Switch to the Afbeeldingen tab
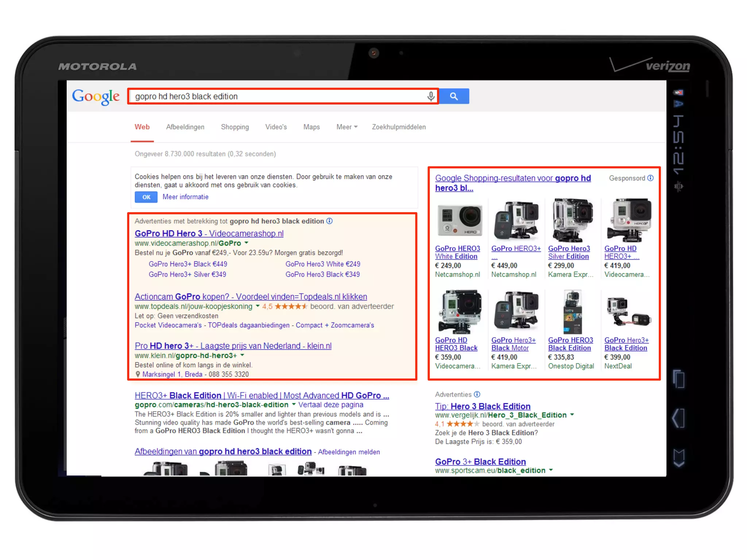Screen dimensions: 747x560 [185, 127]
